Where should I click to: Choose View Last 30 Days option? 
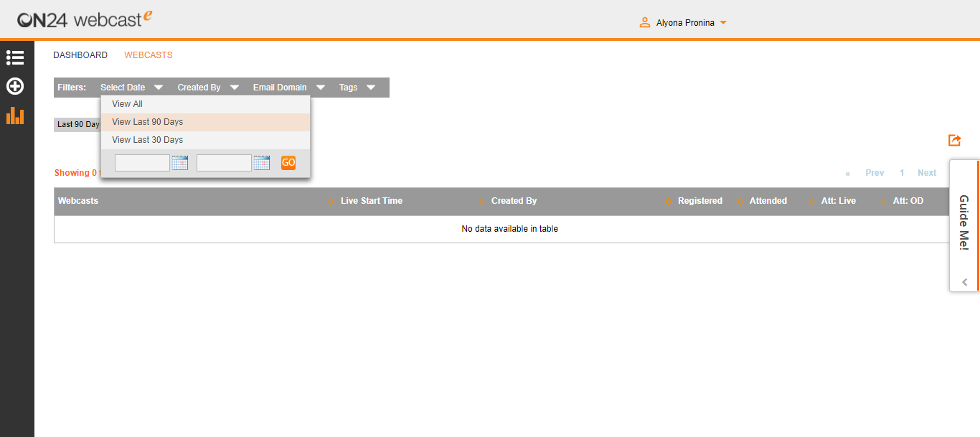click(205, 140)
